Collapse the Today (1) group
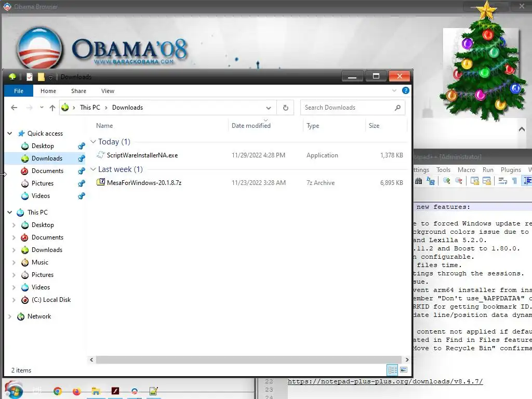The image size is (532, 399). pyautogui.click(x=93, y=141)
